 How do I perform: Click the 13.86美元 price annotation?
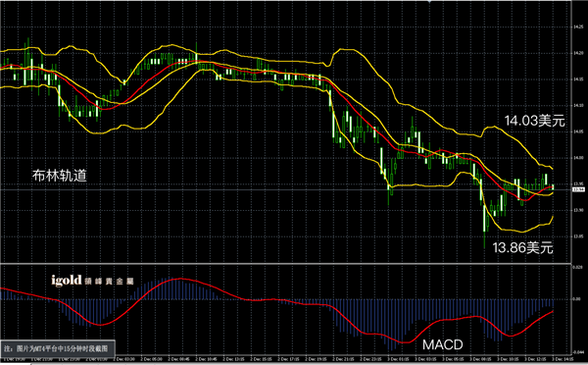click(522, 248)
